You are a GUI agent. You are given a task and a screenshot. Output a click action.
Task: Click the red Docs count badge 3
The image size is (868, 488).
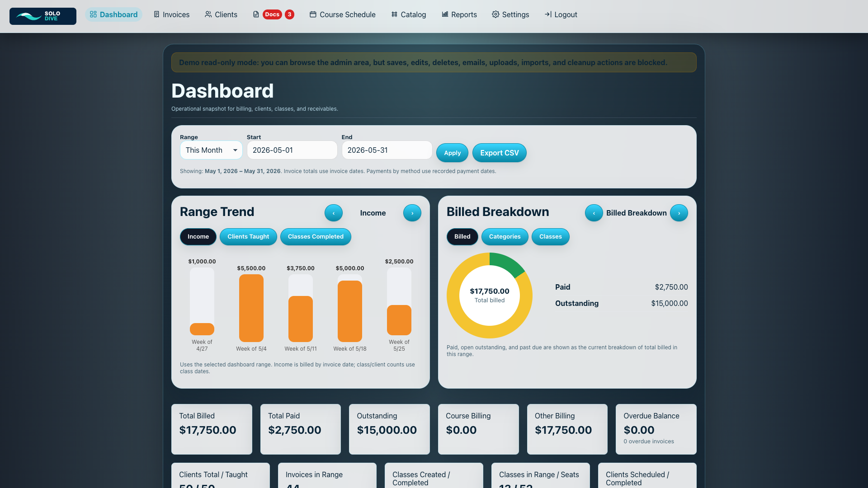(x=290, y=14)
